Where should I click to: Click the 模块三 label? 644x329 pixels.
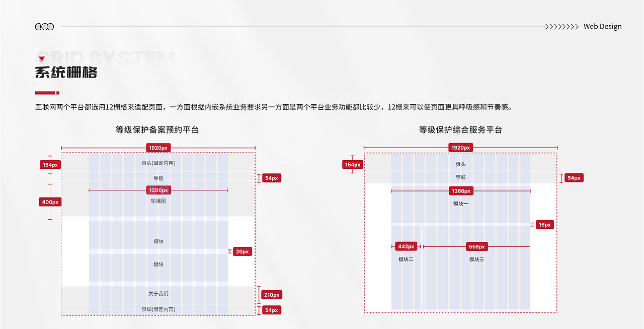click(477, 259)
